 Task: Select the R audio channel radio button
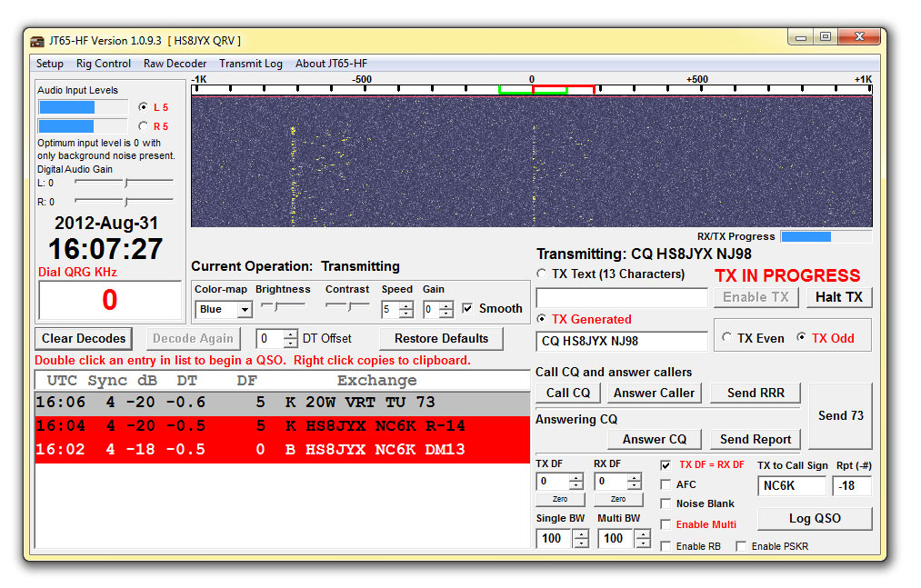[143, 125]
